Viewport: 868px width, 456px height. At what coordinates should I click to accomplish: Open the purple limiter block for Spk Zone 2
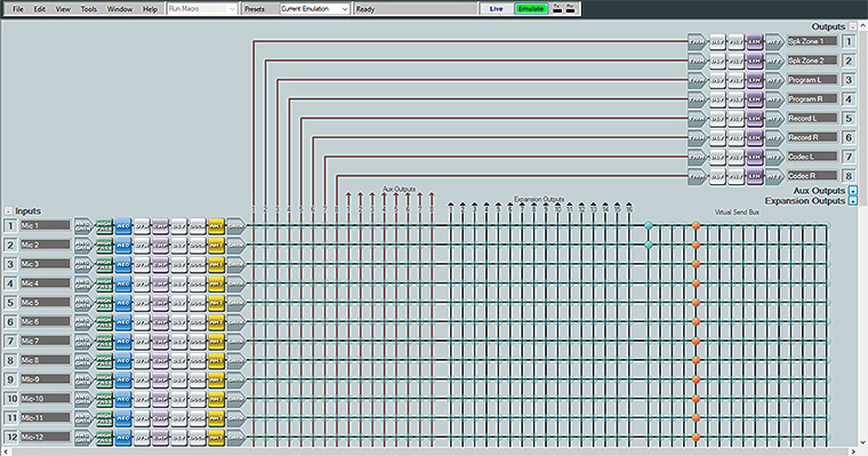pos(754,60)
